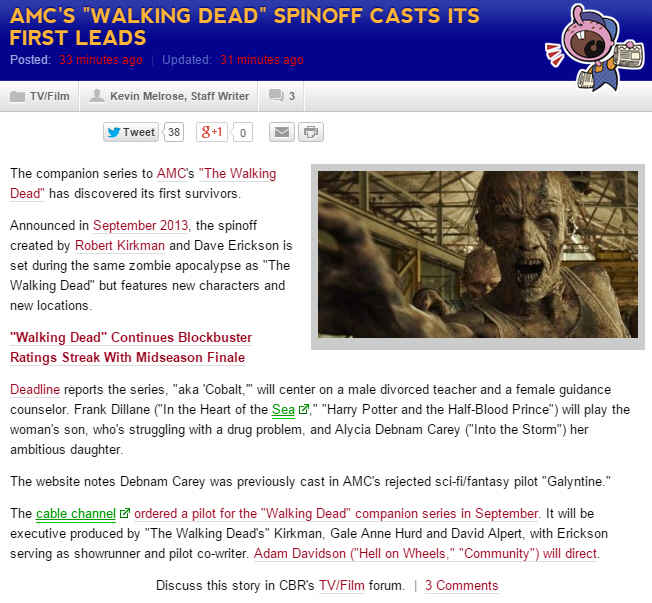Open the tweet count bubble showing 38
Image resolution: width=652 pixels, height=603 pixels.
point(174,132)
